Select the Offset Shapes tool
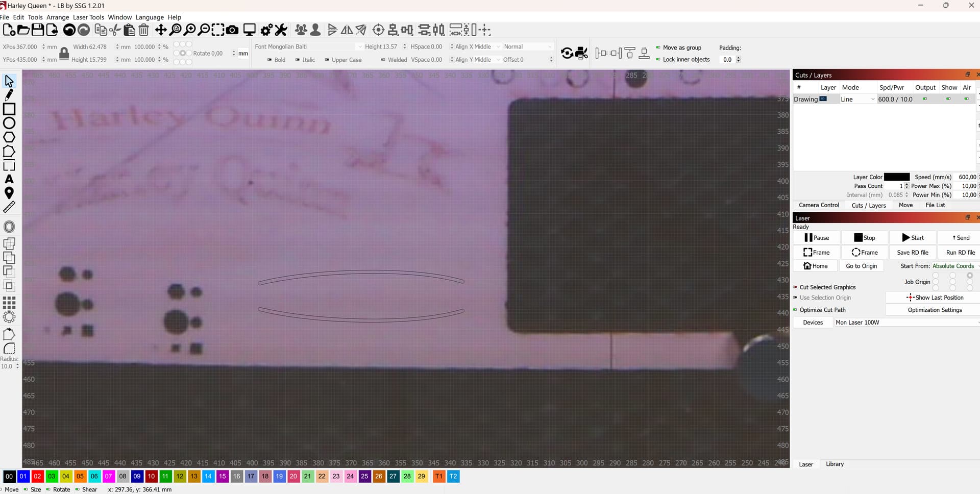The width and height of the screenshot is (980, 494). 9,227
